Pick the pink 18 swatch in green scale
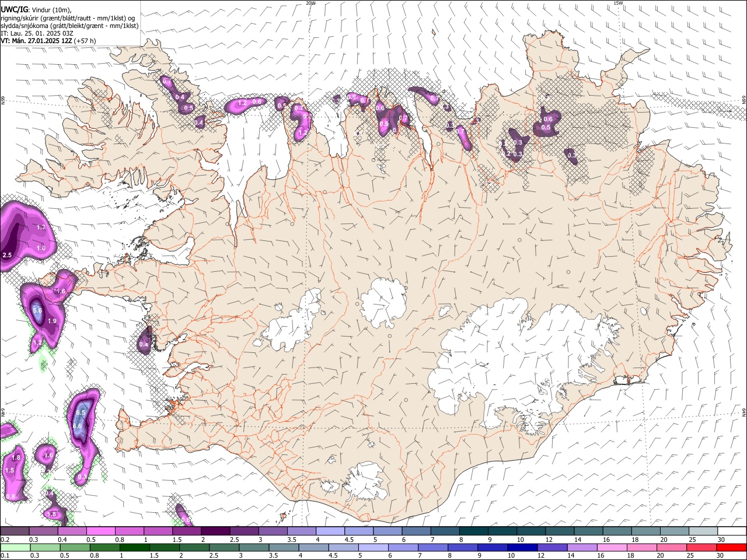 point(642,547)
